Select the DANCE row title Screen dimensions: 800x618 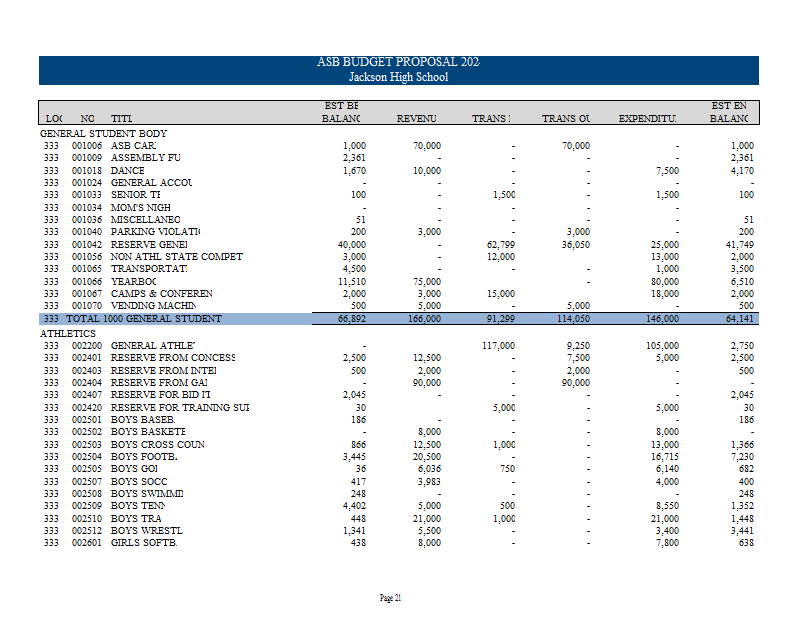(128, 170)
